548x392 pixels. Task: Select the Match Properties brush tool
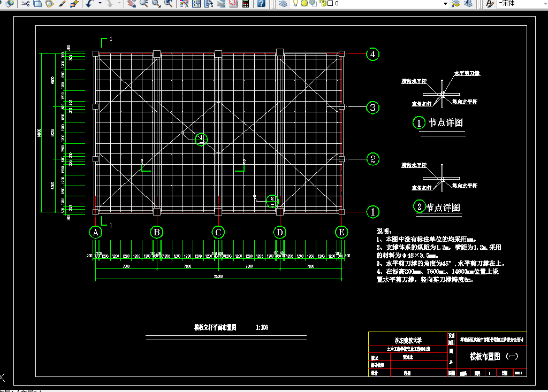62,3
